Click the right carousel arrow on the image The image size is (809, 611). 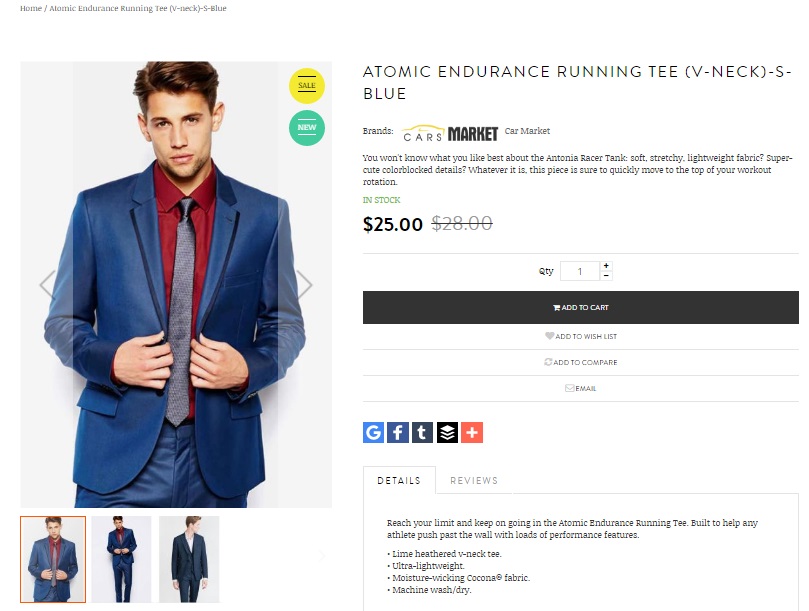coord(303,286)
